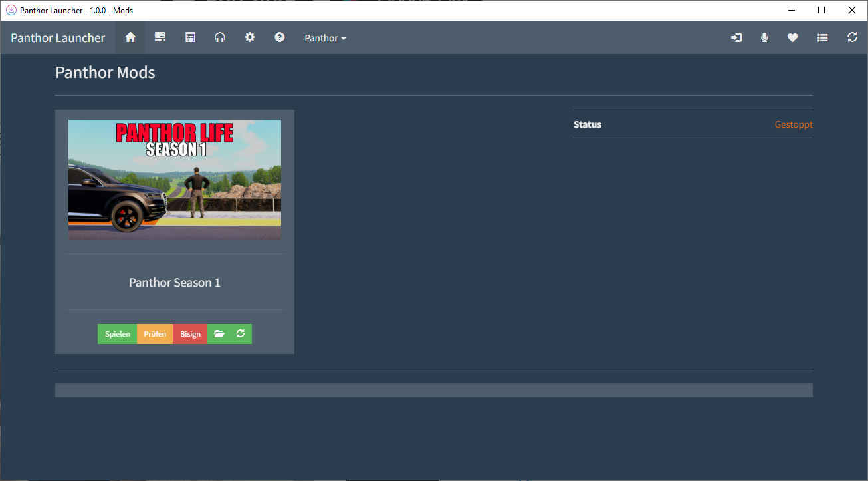Click the small refresh icon beside the folder
The width and height of the screenshot is (868, 481).
(240, 333)
